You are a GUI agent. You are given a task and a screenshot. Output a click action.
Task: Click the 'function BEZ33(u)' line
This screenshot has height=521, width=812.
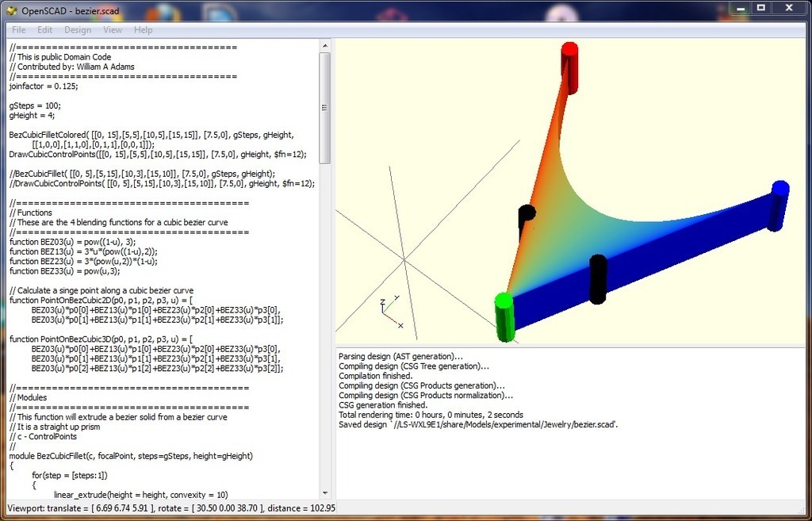(65, 271)
